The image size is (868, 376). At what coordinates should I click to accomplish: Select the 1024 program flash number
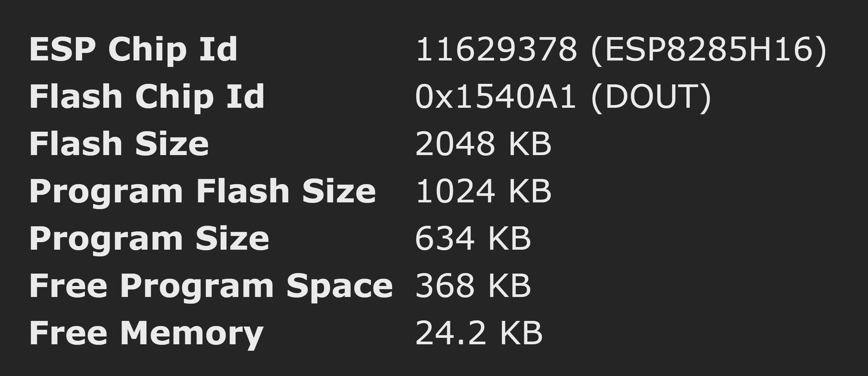coord(455,191)
